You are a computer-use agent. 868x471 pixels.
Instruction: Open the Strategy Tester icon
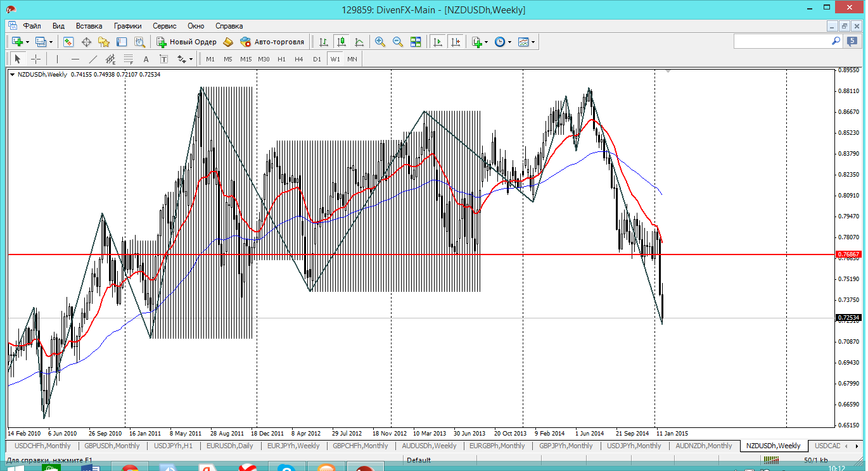point(139,42)
